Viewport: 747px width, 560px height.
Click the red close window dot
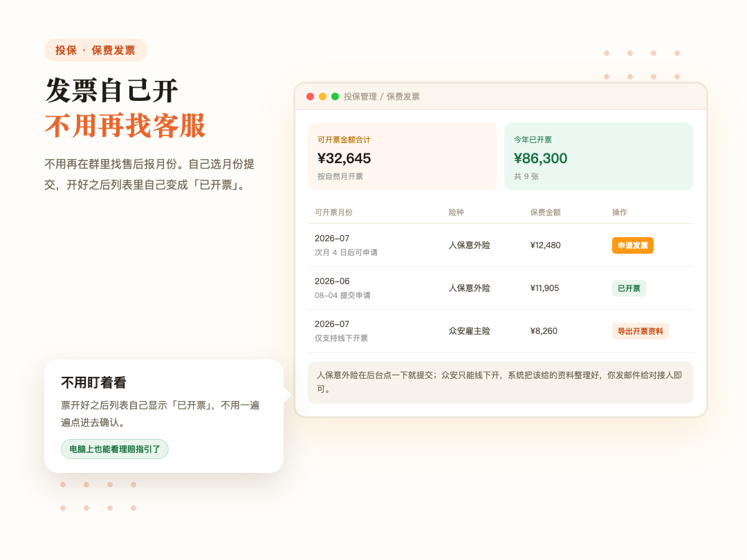click(x=310, y=97)
